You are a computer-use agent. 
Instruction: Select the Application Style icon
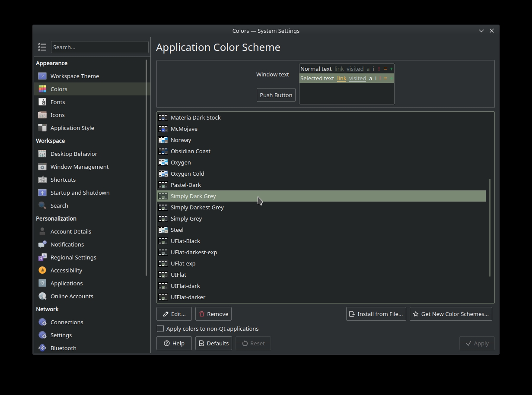42,128
